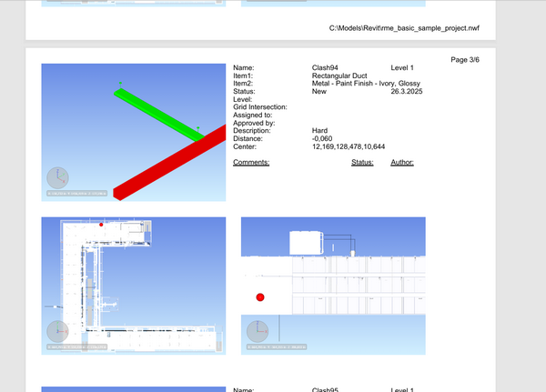Screen dimensions: 546x392
Task: Click the 'Center:' label
Action: (245, 146)
